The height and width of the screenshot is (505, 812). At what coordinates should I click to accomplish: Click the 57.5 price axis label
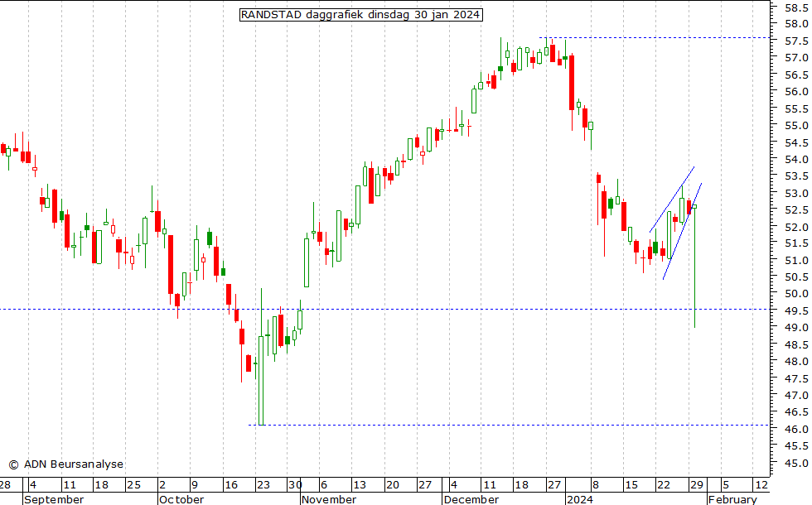tap(796, 41)
